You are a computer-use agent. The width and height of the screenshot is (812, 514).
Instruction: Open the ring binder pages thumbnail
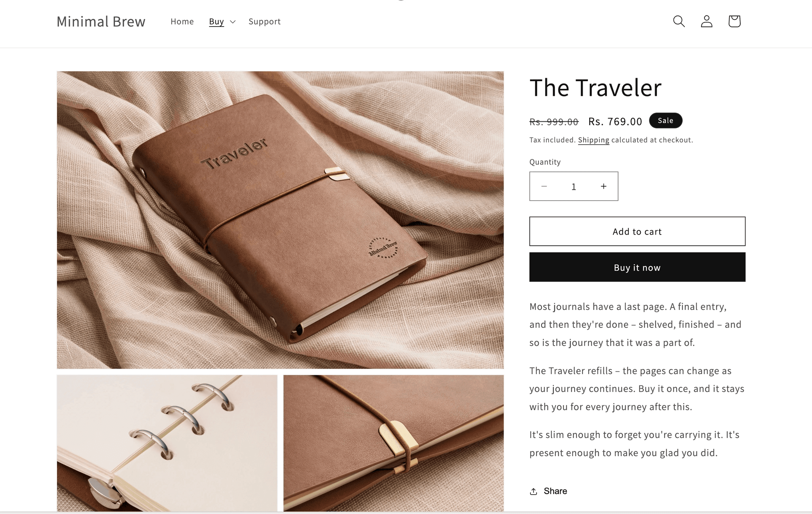coord(167,443)
